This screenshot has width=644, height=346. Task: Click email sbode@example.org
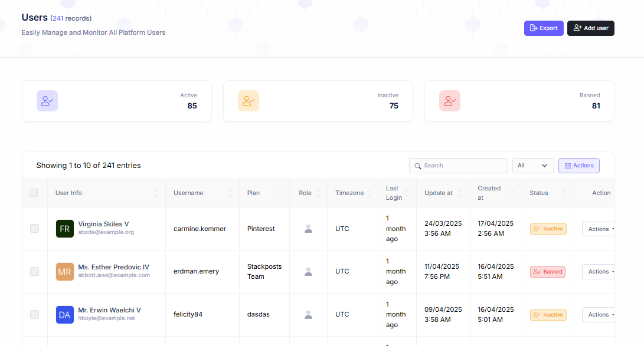[106, 232]
